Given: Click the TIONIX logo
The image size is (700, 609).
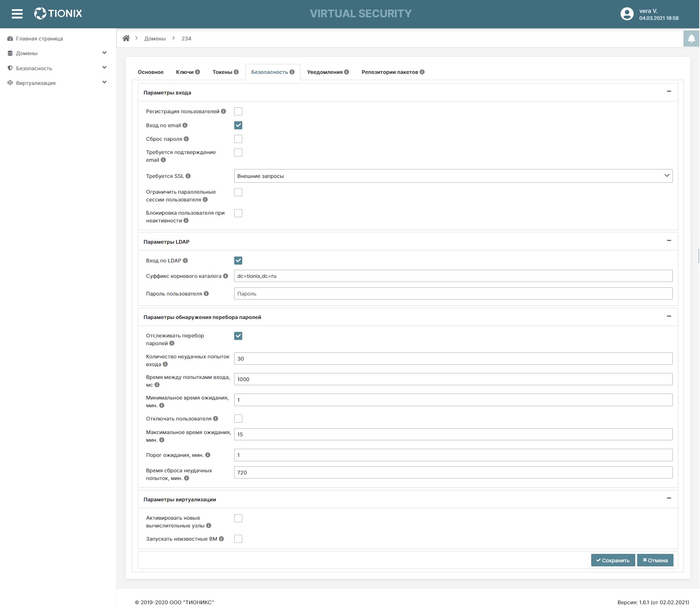Looking at the screenshot, I should pos(58,14).
